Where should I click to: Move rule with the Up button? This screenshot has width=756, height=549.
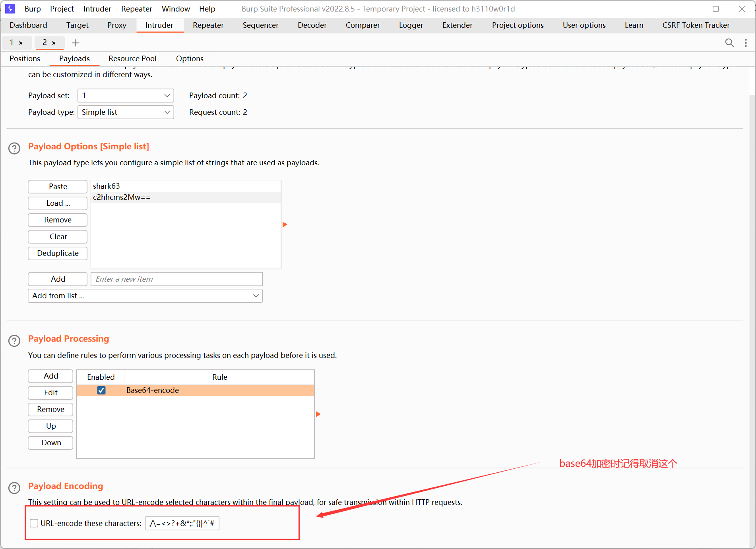click(50, 426)
